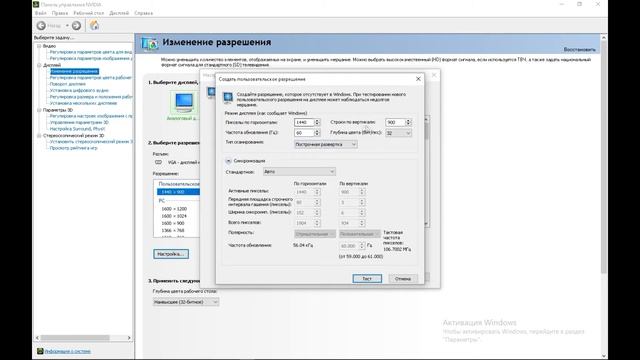Click the vertical lines field with 900
The image size is (640, 360).
tap(395, 122)
